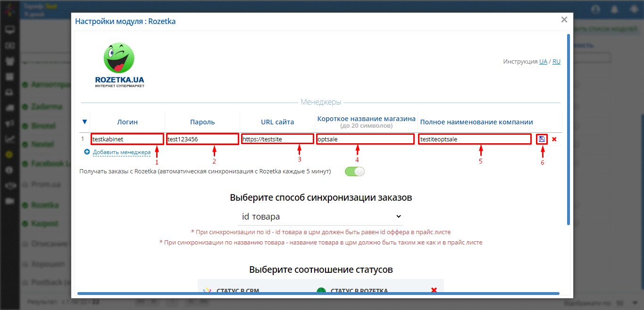This screenshot has width=644, height=310.
Task: Open the info circle icon in left sidebar
Action: [9, 170]
